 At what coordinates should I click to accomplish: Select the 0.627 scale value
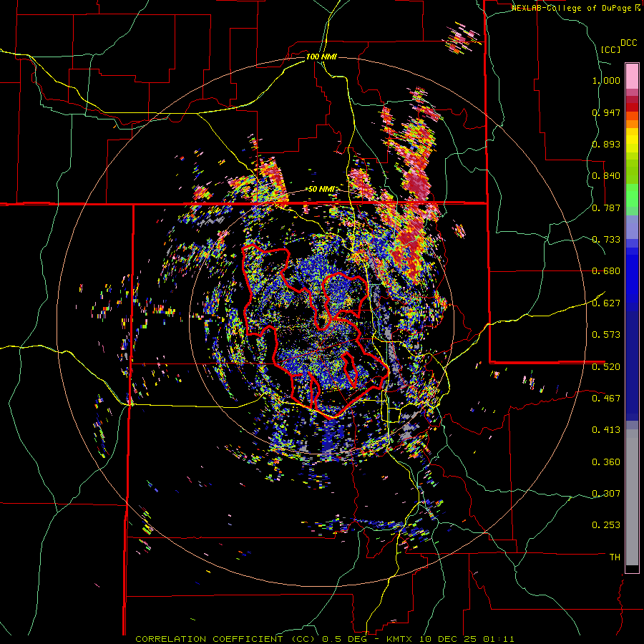tap(606, 303)
